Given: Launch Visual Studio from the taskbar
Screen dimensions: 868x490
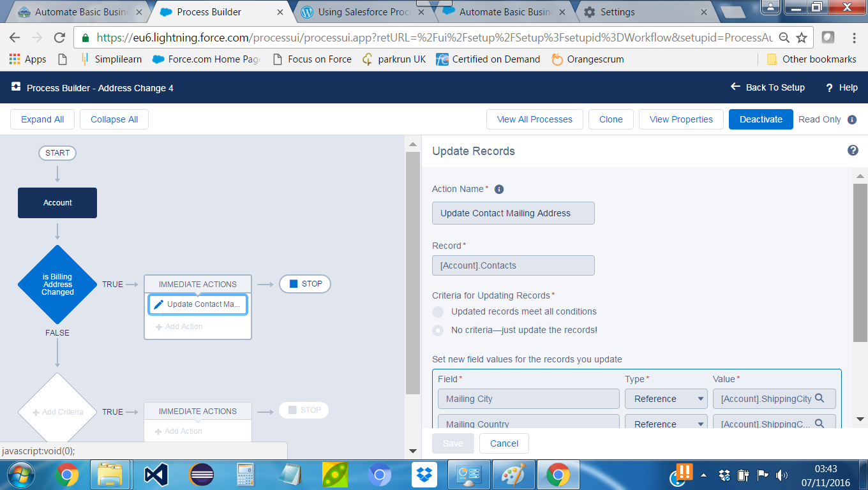Looking at the screenshot, I should (156, 475).
